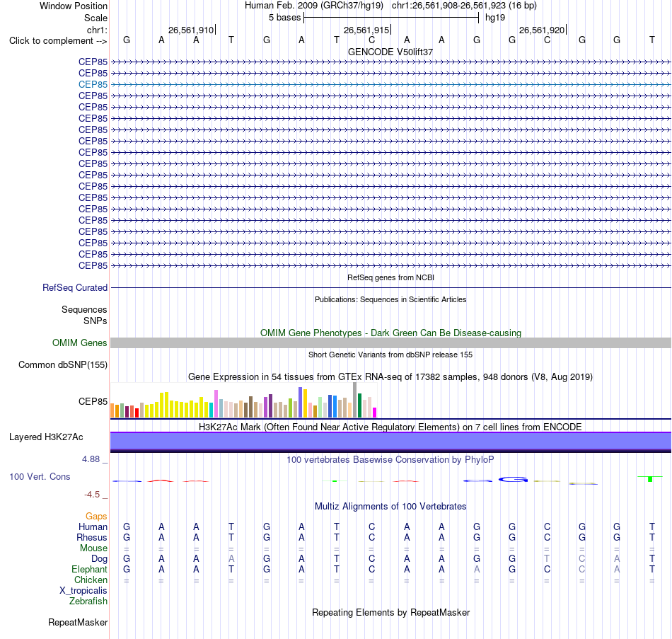Click the tallest gray bar in GTEx chart

click(354, 400)
